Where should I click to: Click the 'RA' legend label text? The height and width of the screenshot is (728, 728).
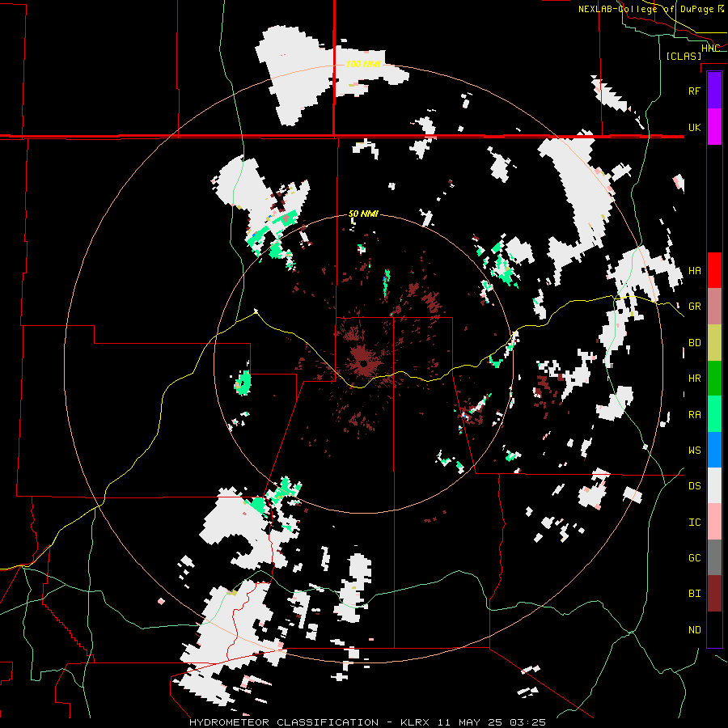pos(694,415)
